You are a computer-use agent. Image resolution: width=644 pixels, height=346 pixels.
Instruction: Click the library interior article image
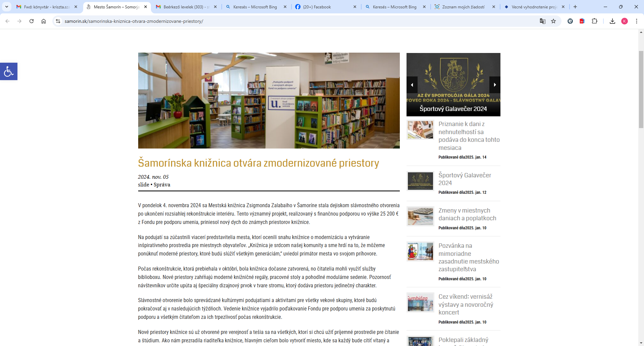269,101
